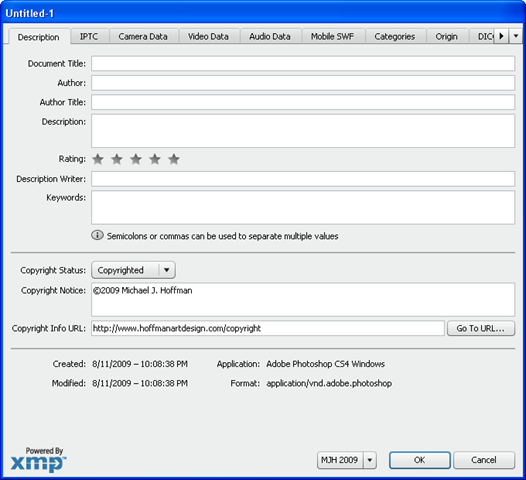This screenshot has width=526, height=480.
Task: Open the tab list dropdown menu
Action: (516, 36)
